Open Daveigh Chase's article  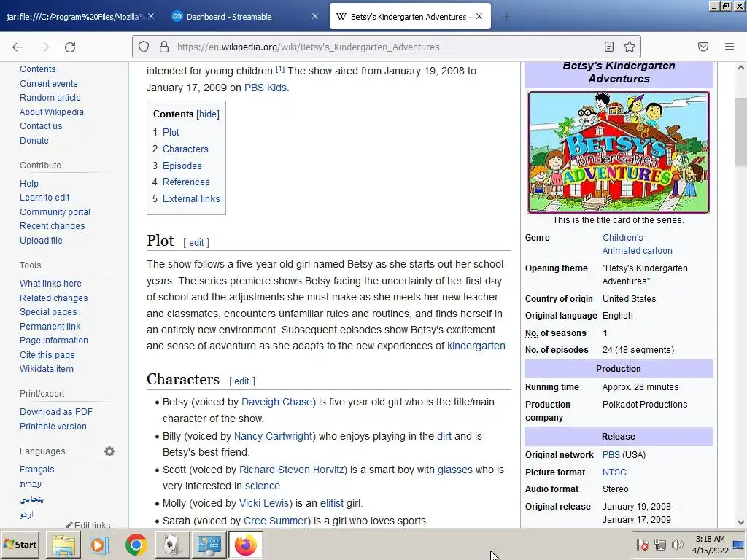[276, 402]
